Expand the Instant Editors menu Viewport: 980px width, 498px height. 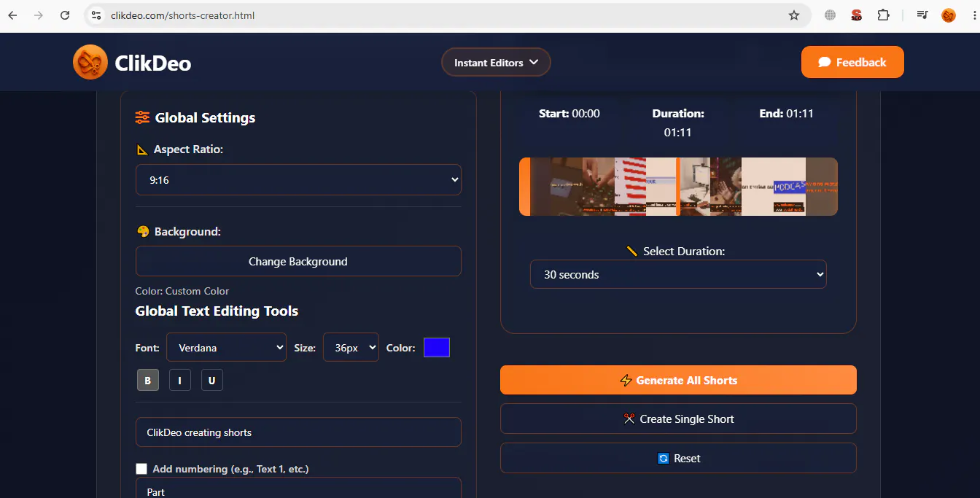(496, 63)
